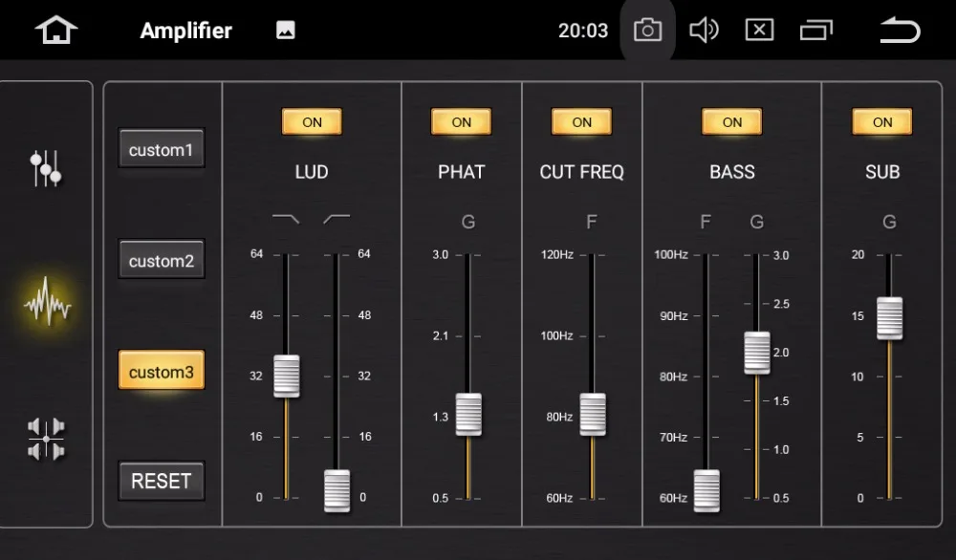Click the 90Hz mark on BASS frequency scale
Viewport: 956px width, 560px height.
point(673,315)
